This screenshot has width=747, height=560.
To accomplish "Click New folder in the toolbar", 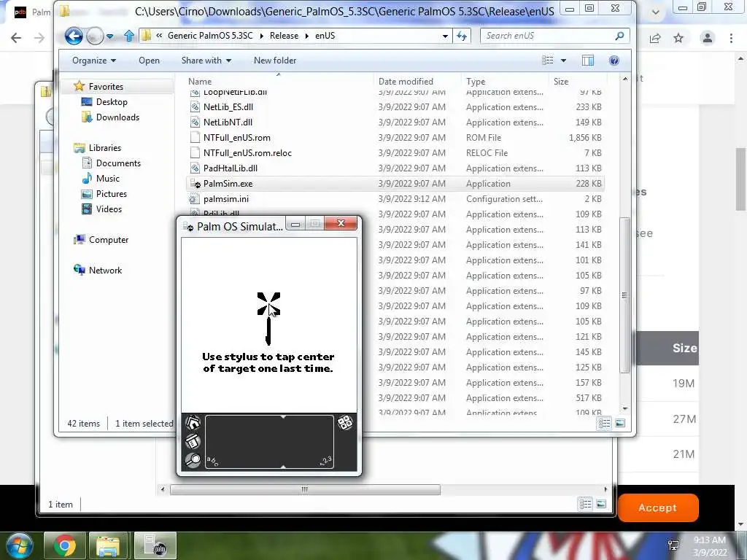I will (275, 61).
